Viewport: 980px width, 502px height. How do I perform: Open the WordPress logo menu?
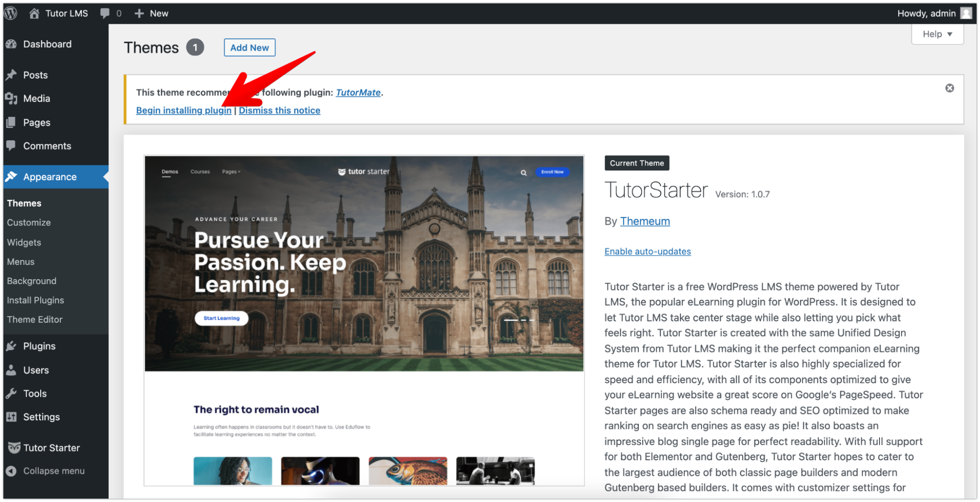11,13
